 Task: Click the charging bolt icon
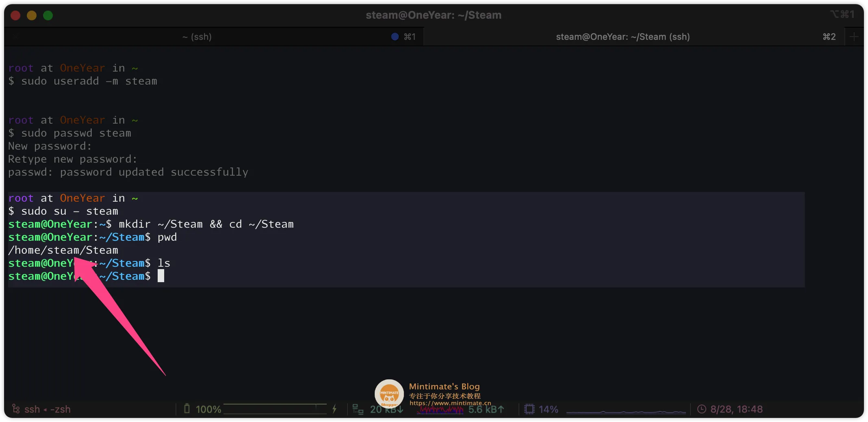(x=334, y=409)
